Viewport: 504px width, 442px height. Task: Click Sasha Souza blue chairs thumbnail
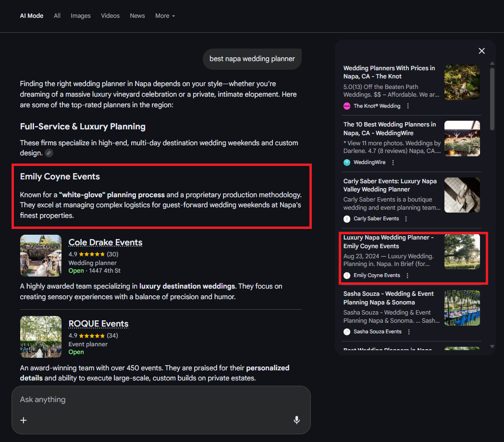pyautogui.click(x=462, y=308)
